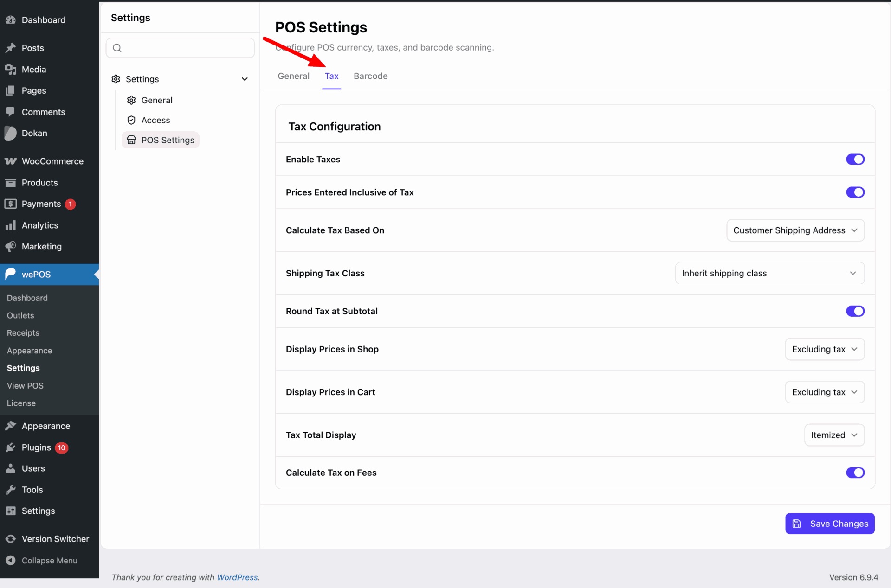Viewport: 891px width, 588px height.
Task: Click the Products icon in sidebar
Action: (x=10, y=182)
